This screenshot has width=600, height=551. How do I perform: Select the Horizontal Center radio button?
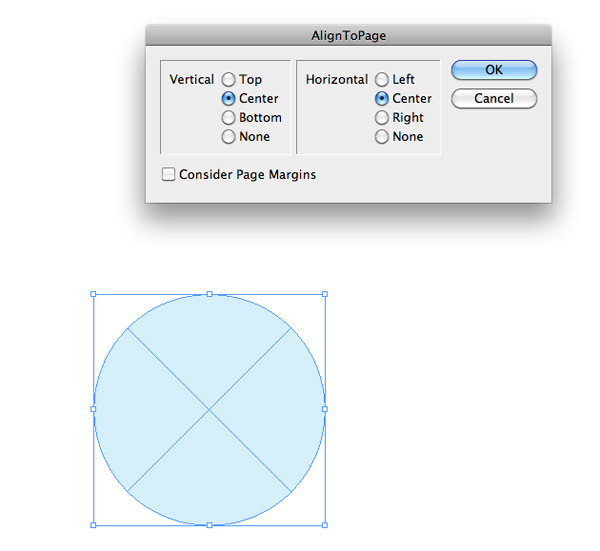(x=382, y=99)
